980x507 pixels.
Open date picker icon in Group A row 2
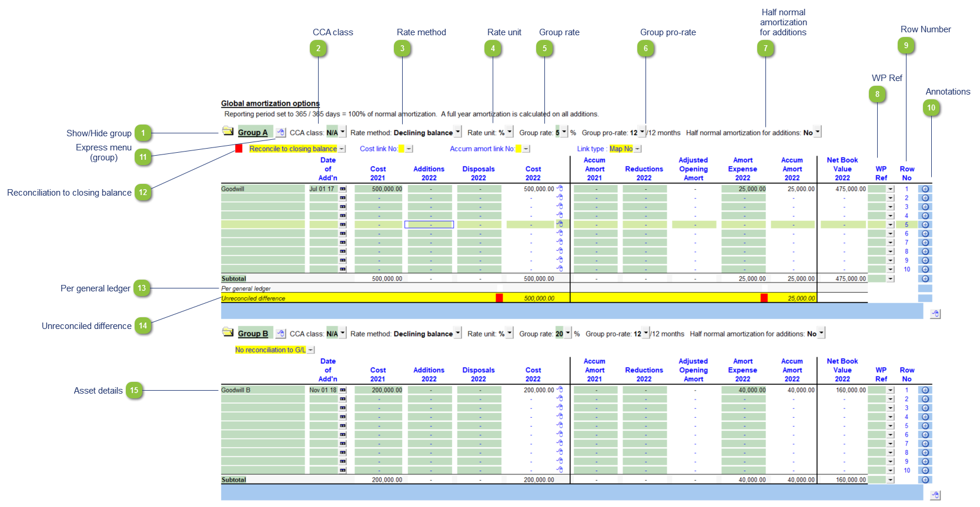tap(343, 198)
